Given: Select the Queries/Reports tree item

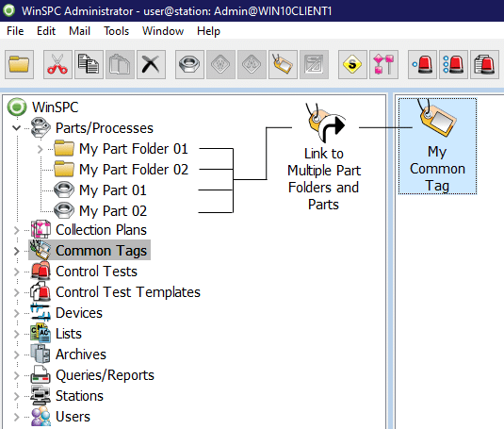Looking at the screenshot, I should [105, 375].
